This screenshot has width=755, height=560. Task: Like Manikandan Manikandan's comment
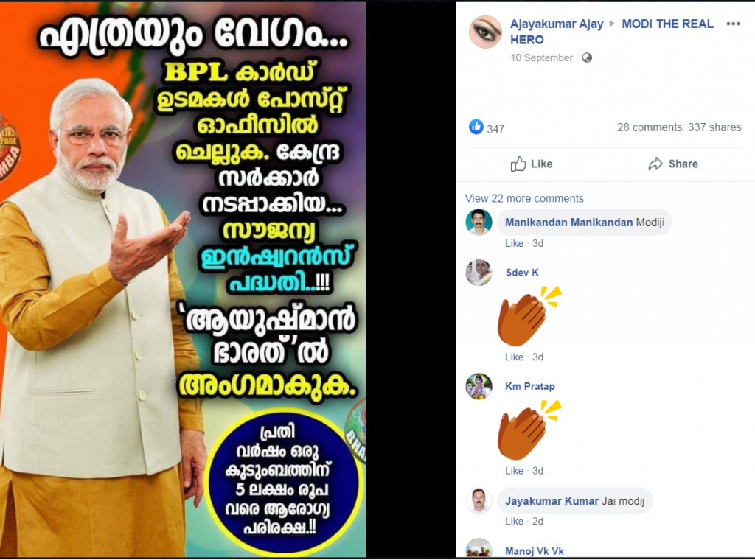514,243
